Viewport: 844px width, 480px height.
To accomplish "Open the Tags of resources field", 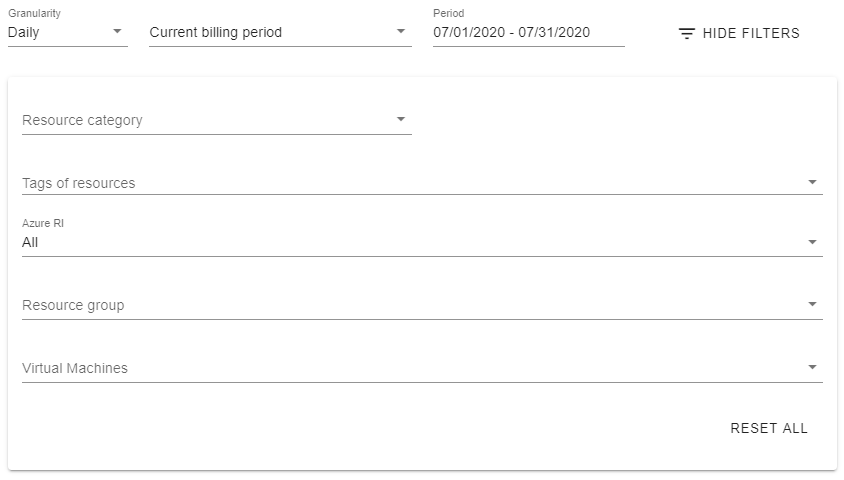I will [400, 183].
